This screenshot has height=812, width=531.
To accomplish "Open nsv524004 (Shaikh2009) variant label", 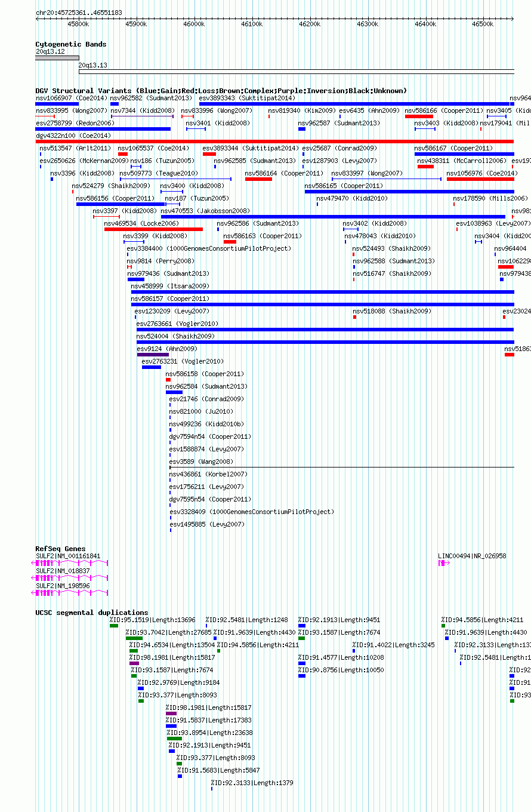I will coord(175,336).
